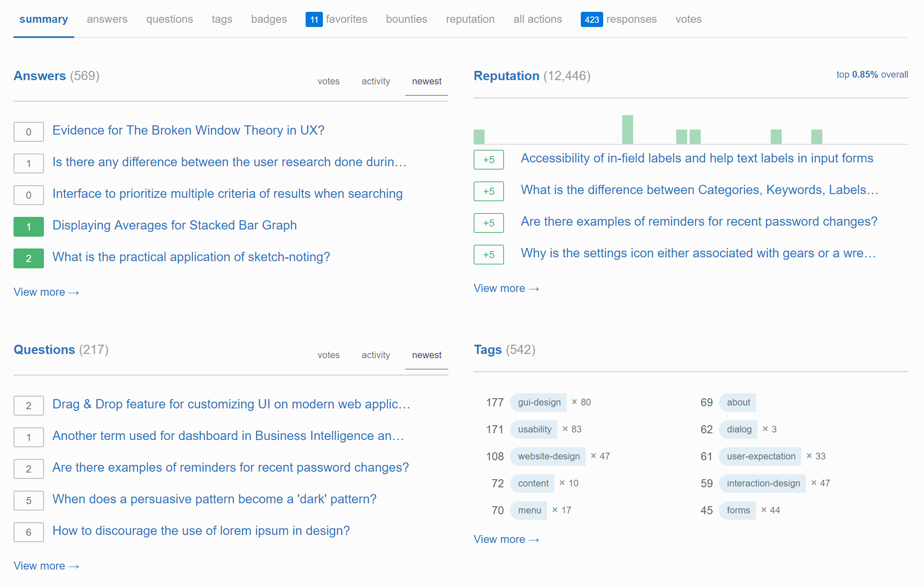This screenshot has height=586, width=924.
Task: Click the tallest green reputation bar
Action: point(627,130)
